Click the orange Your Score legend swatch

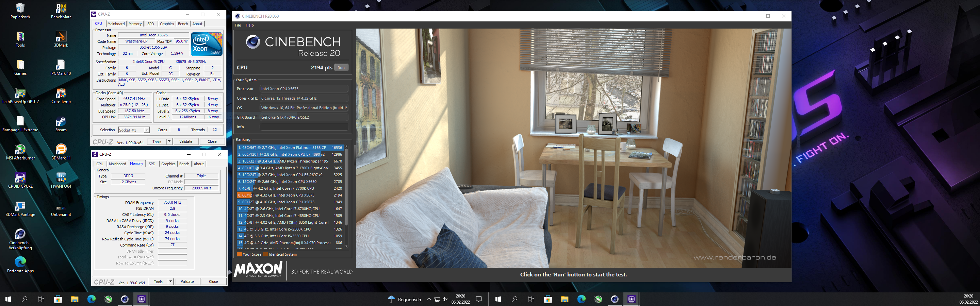click(239, 254)
